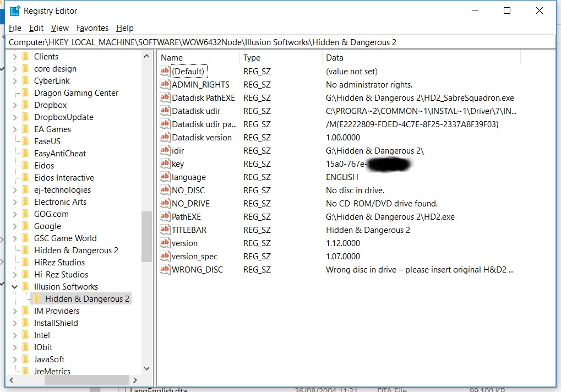
Task: Click the folder icon for GSC Game World
Action: (x=25, y=238)
